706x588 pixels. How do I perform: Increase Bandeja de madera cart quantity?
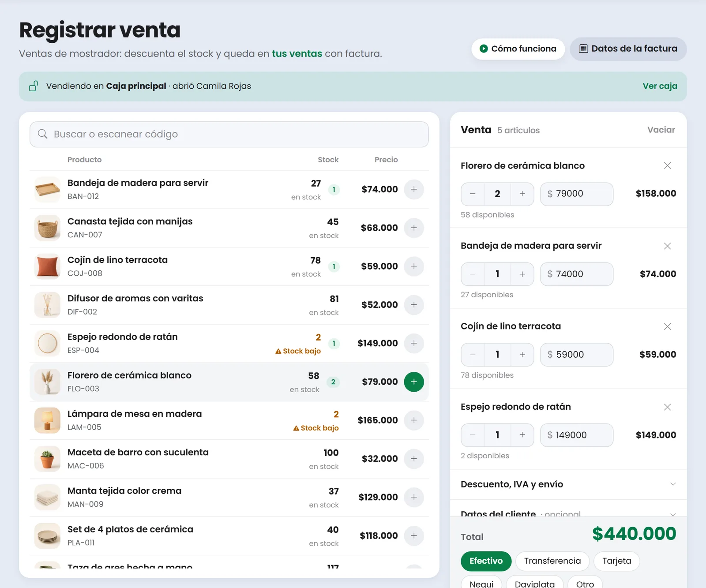pyautogui.click(x=522, y=274)
